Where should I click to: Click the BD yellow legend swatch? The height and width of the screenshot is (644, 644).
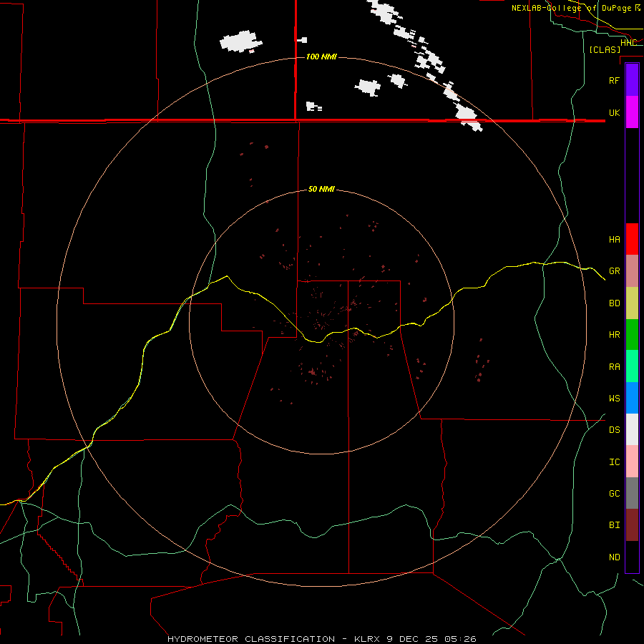[632, 303]
